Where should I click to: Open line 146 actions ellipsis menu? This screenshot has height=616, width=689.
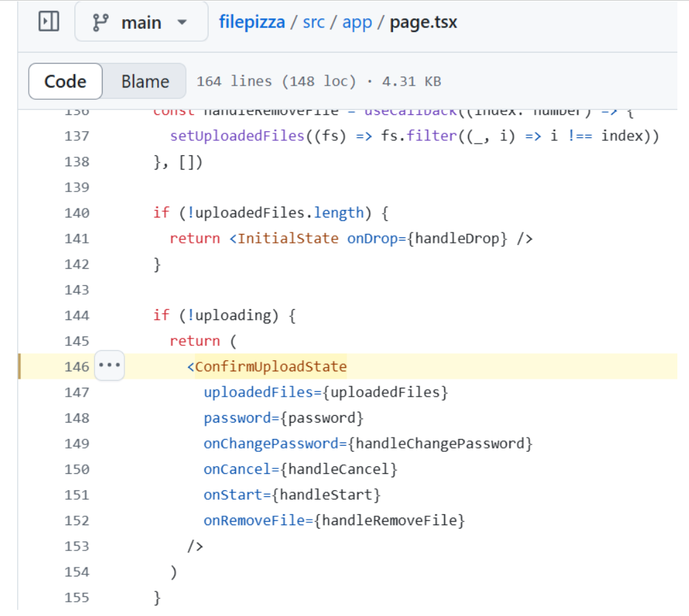109,366
